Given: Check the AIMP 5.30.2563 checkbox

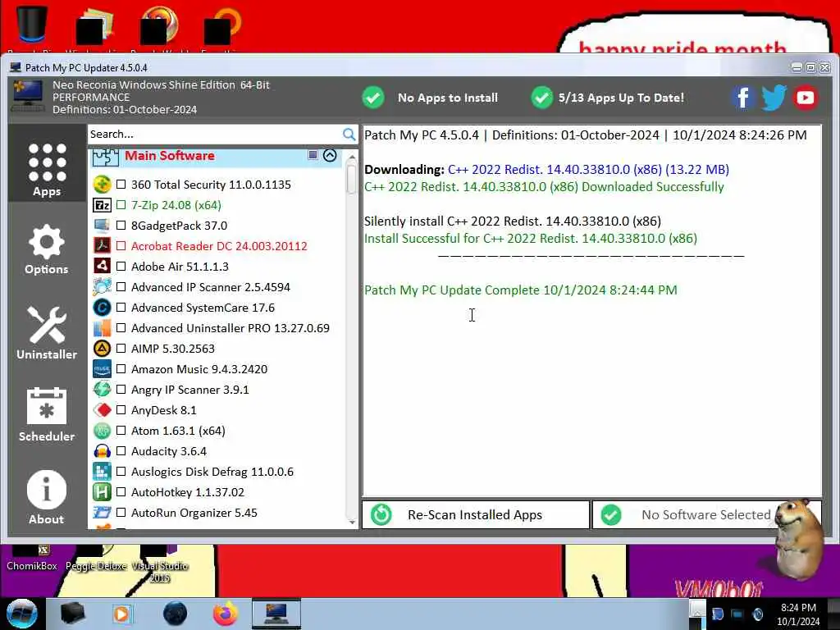Looking at the screenshot, I should coord(121,348).
